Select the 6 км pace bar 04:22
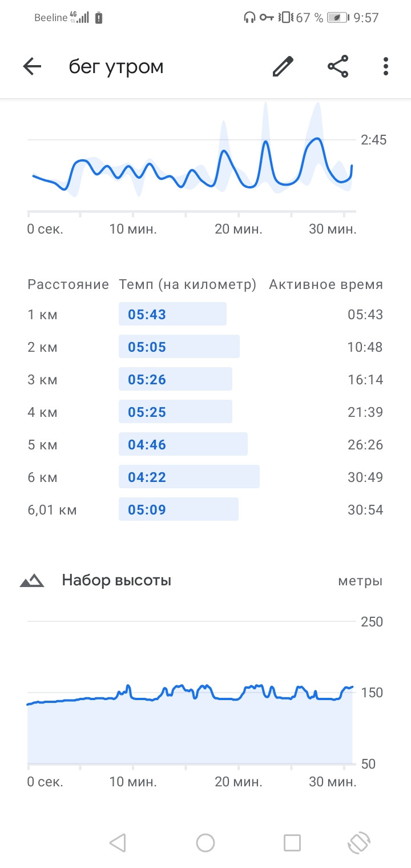This screenshot has height=868, width=411. pos(189,477)
